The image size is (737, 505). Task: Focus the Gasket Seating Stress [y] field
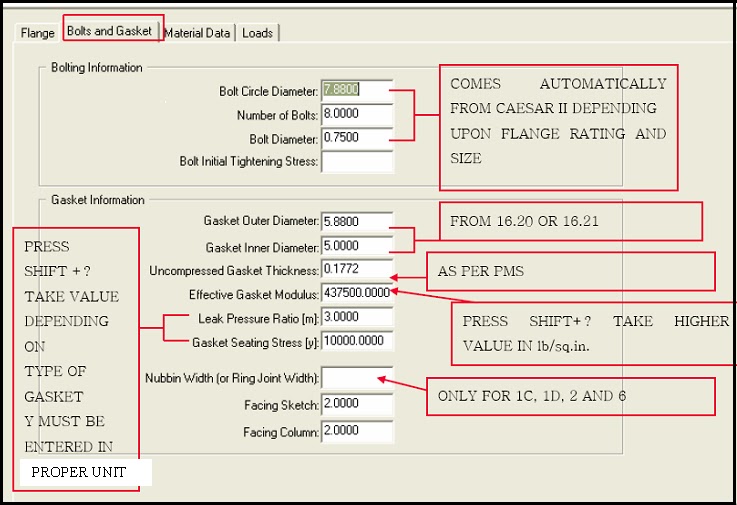[357, 341]
